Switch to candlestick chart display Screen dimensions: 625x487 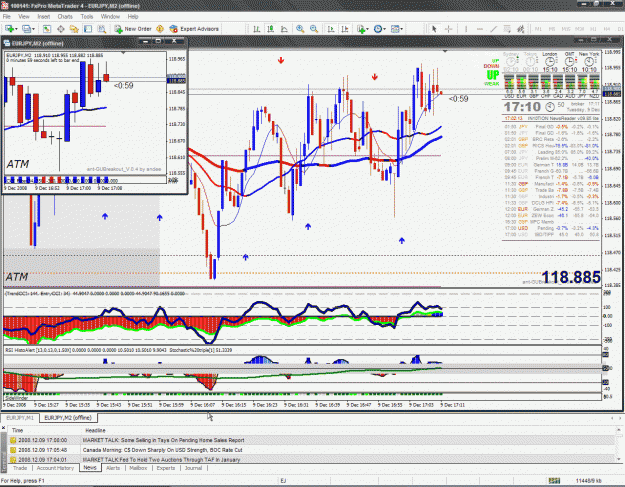click(x=271, y=29)
